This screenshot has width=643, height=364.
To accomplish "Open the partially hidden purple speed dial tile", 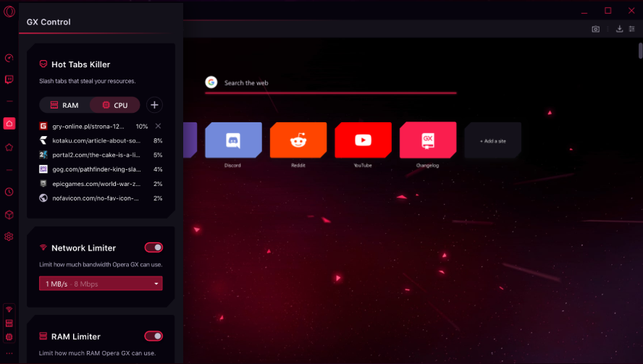I will (190, 140).
